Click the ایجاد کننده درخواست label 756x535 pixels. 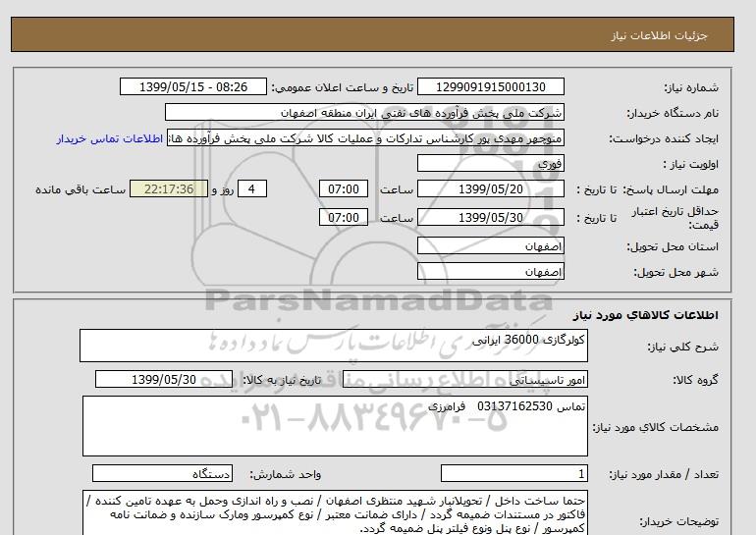[664, 138]
